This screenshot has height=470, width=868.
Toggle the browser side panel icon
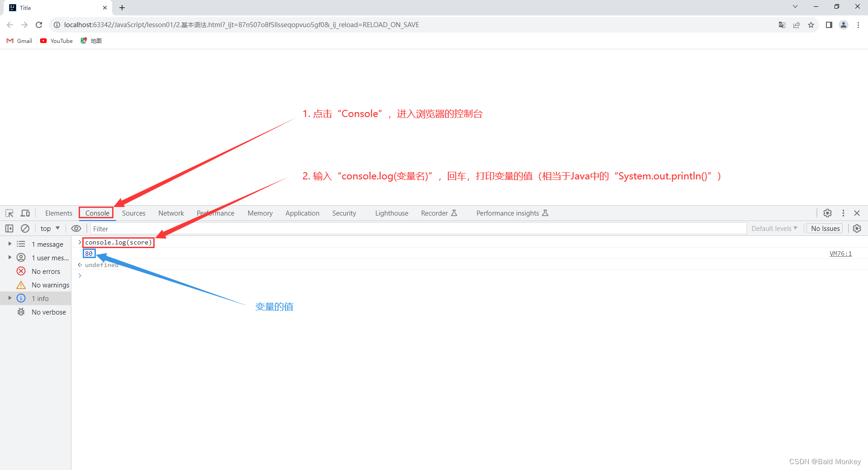click(829, 25)
